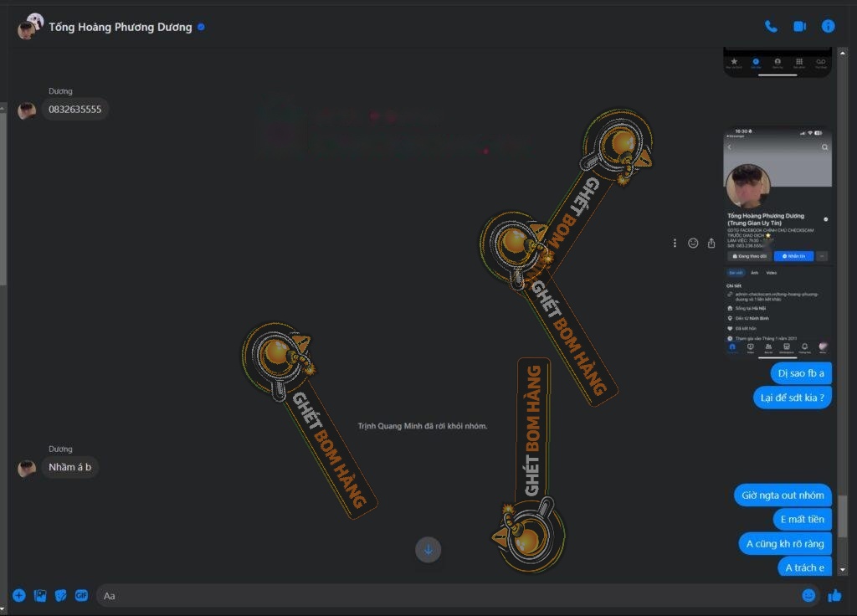Select the message bubble '0832635555'
The height and width of the screenshot is (616, 857).
[75, 110]
